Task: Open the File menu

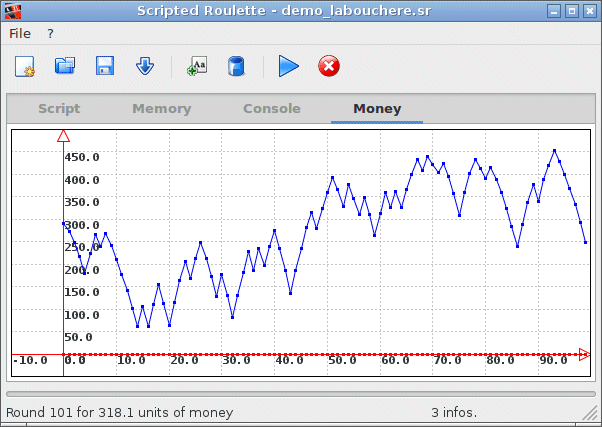Action: (x=20, y=34)
